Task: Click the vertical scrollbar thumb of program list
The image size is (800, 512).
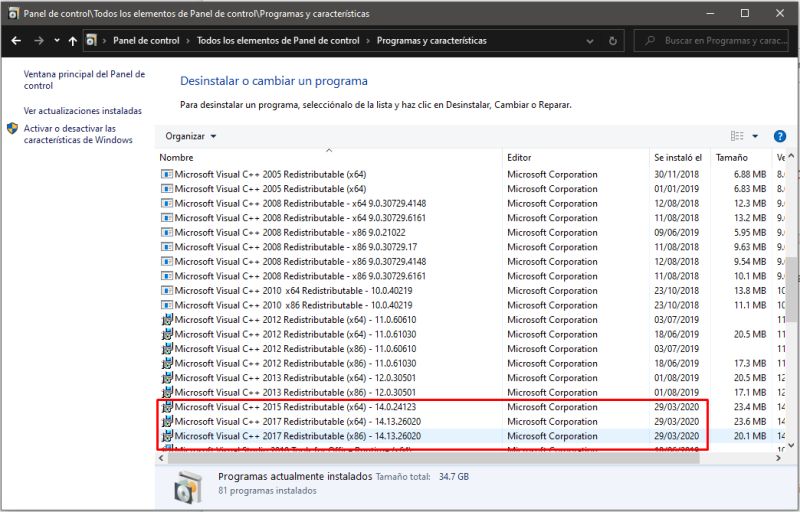Action: coord(791,289)
